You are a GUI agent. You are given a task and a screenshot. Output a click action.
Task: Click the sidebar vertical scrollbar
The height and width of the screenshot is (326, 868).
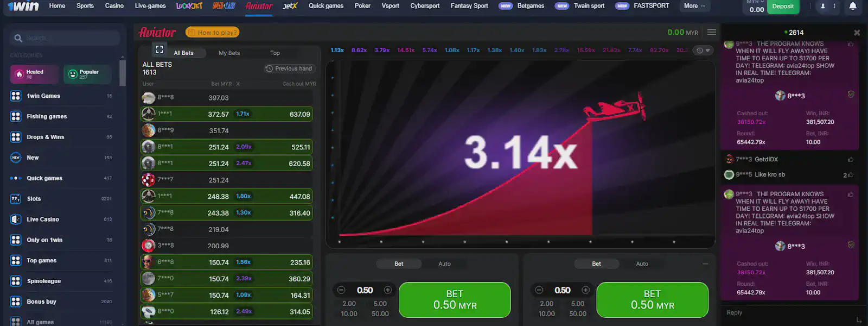(123, 73)
